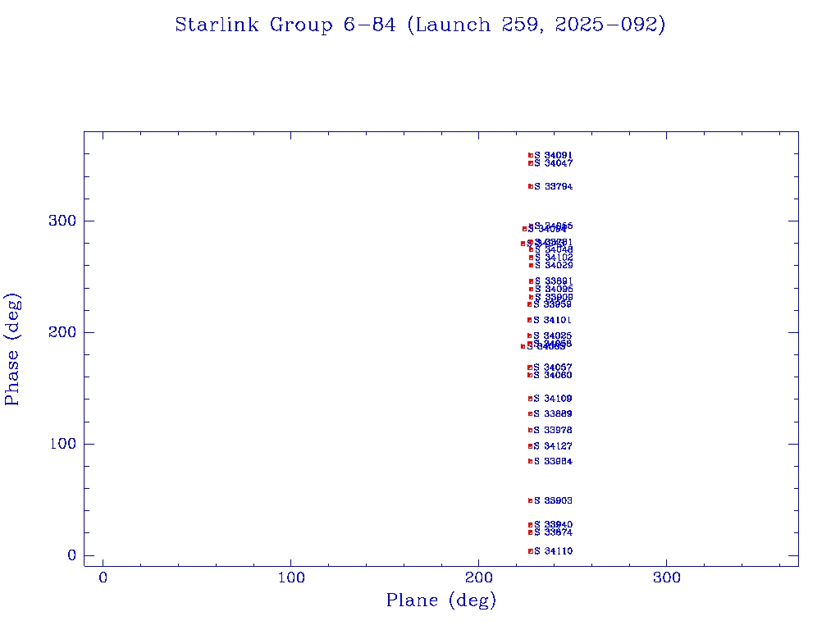840x630 pixels.
Task: Click the S 34025 satellite label
Action: pyautogui.click(x=554, y=336)
